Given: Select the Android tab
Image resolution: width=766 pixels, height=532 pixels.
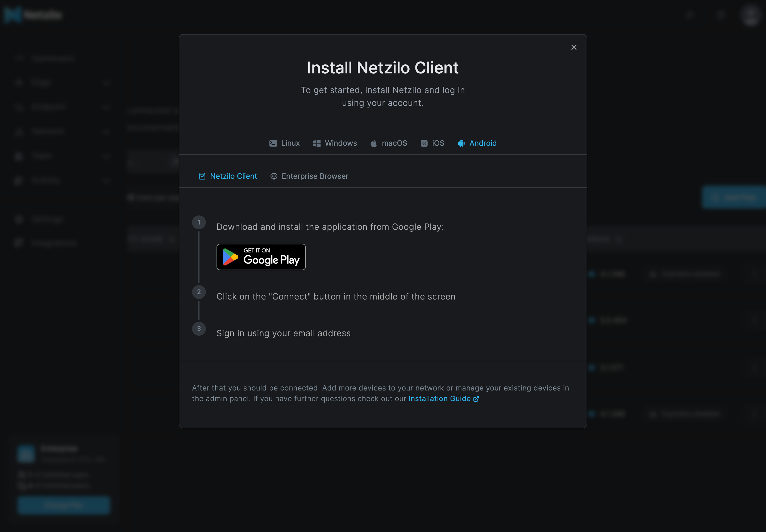Looking at the screenshot, I should (477, 143).
